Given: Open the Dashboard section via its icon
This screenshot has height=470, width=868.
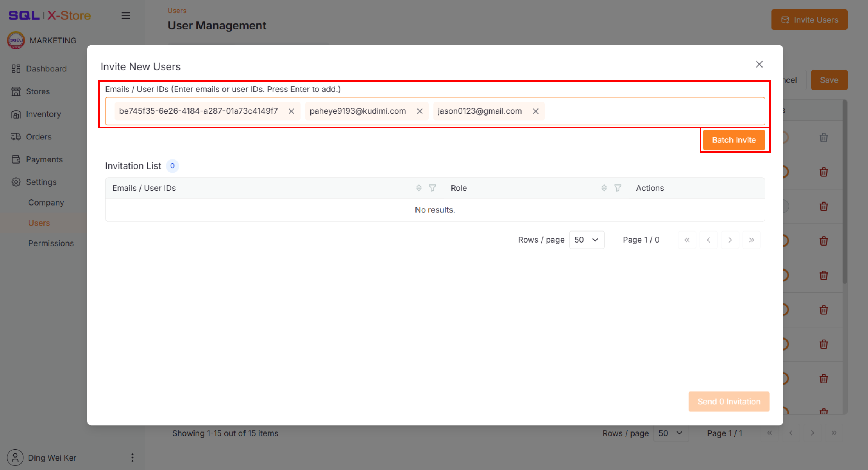Looking at the screenshot, I should point(16,68).
